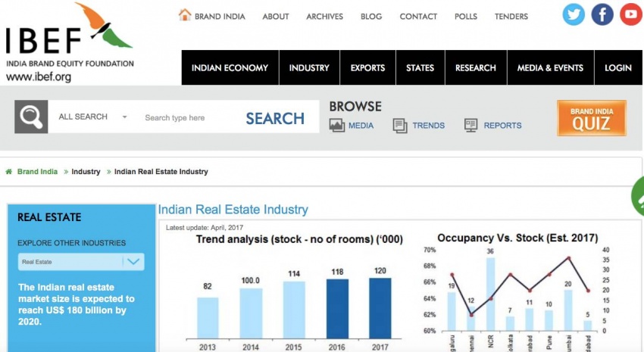Open the Industry menu
Image resolution: width=644 pixels, height=352 pixels.
(x=309, y=67)
